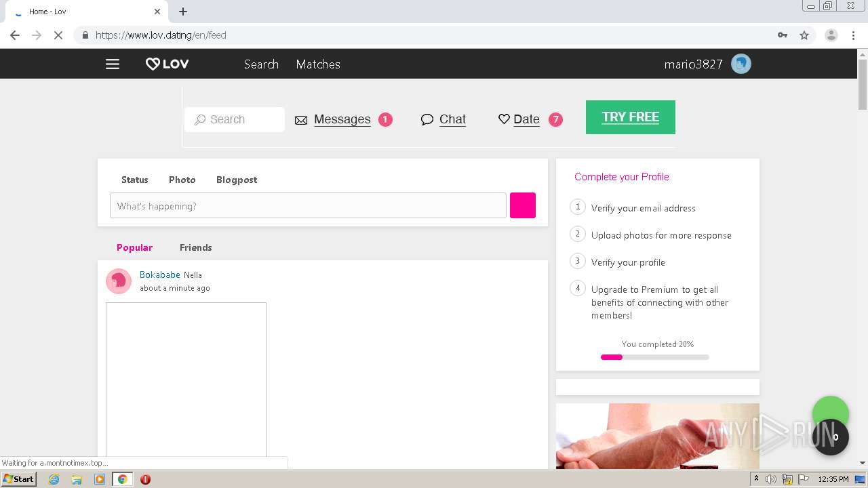Click the address bar URL

[x=161, y=35]
